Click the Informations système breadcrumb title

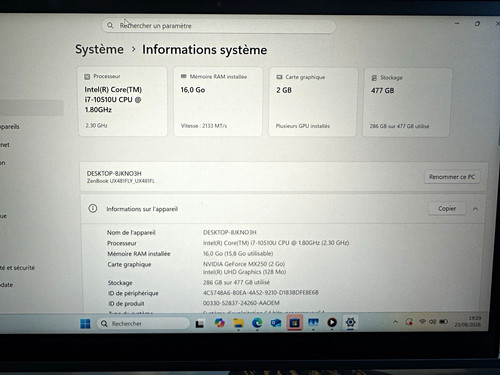point(205,50)
